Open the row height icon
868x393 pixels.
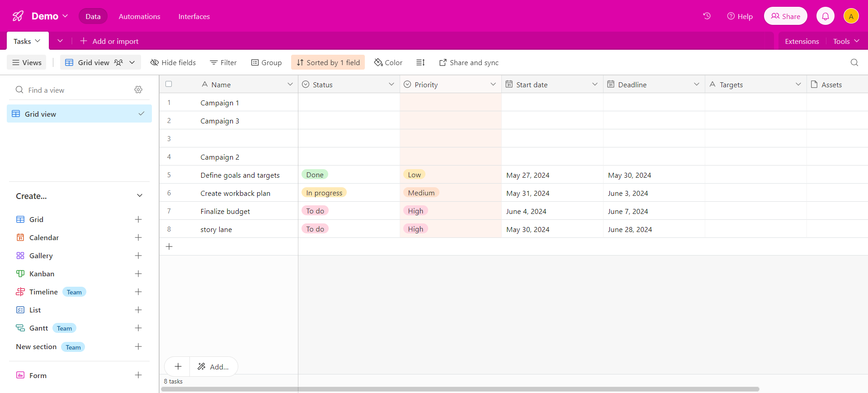pyautogui.click(x=420, y=62)
